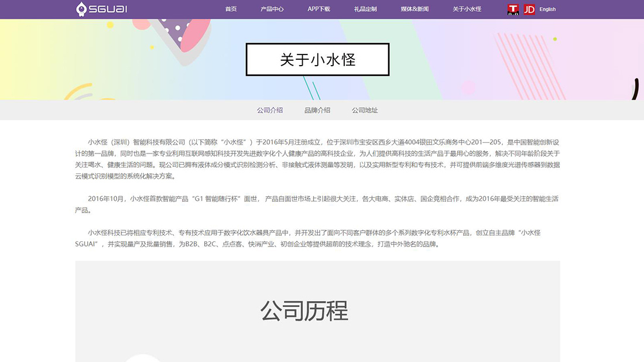Click the 关于小水怪 boxed page title
This screenshot has width=644, height=362.
pos(317,59)
